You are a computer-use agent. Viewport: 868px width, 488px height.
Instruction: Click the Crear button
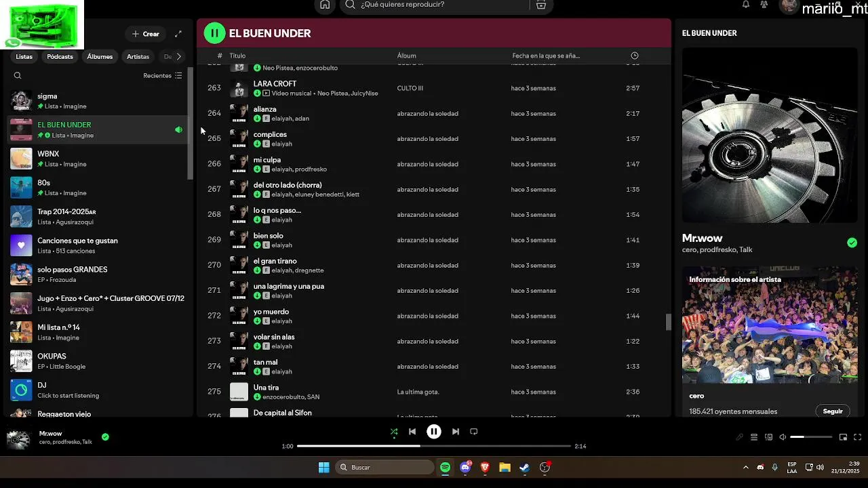146,34
